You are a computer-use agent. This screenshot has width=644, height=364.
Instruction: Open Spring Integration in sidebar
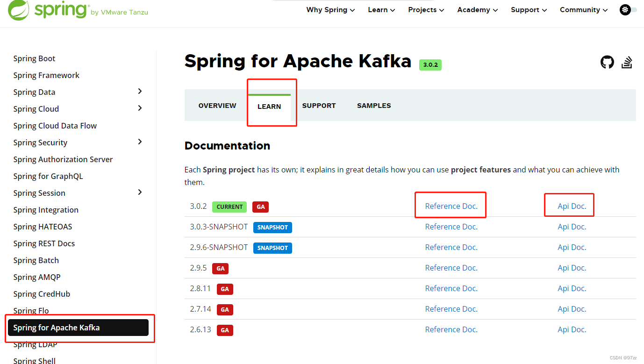pos(46,210)
